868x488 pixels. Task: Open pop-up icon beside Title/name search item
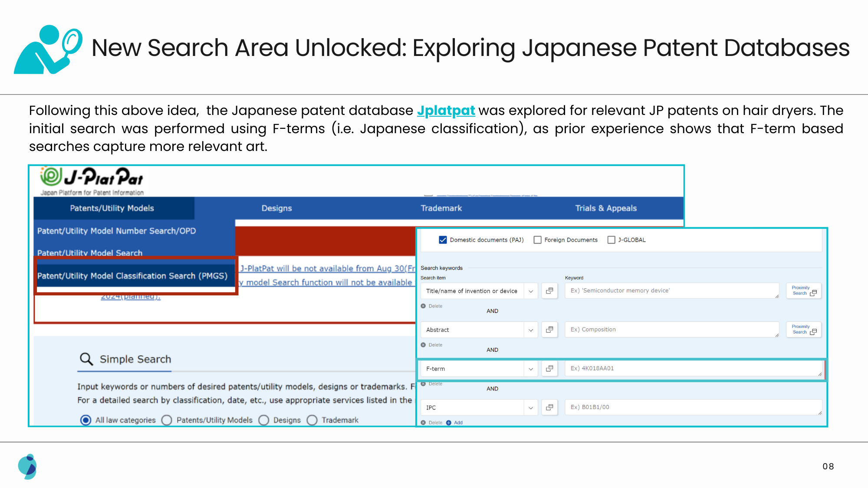click(549, 291)
